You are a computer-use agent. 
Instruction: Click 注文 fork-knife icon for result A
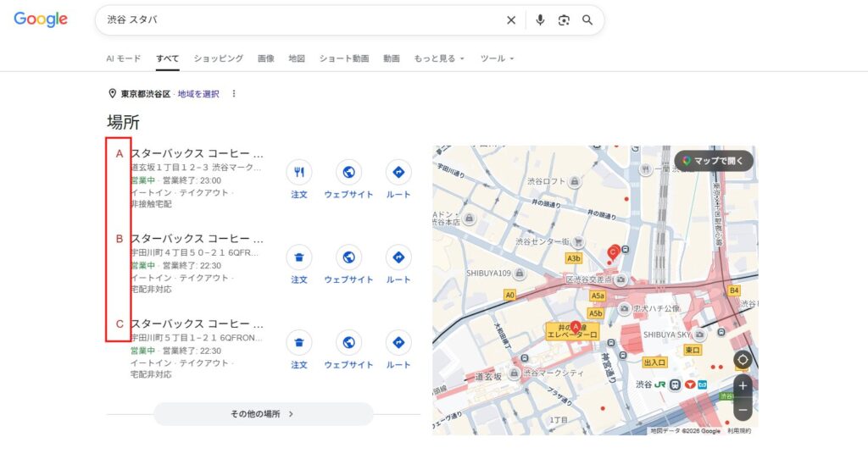[x=299, y=172]
